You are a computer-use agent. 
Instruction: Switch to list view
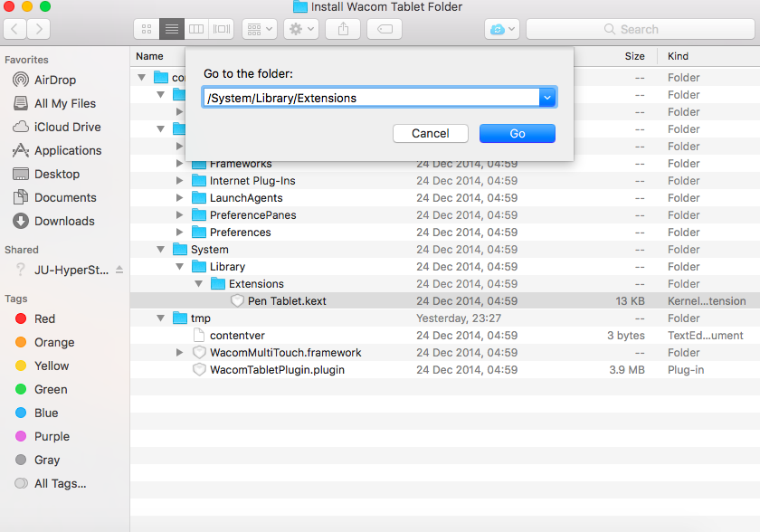coord(172,29)
